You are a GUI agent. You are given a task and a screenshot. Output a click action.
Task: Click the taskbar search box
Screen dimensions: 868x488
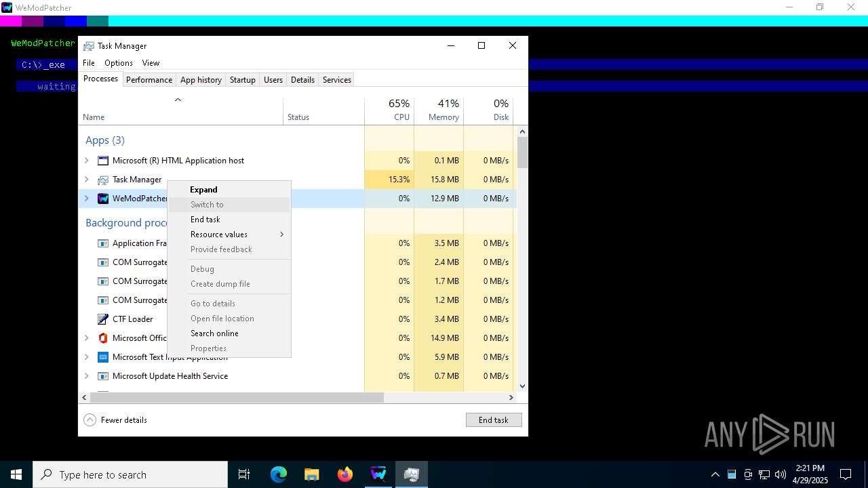point(130,474)
